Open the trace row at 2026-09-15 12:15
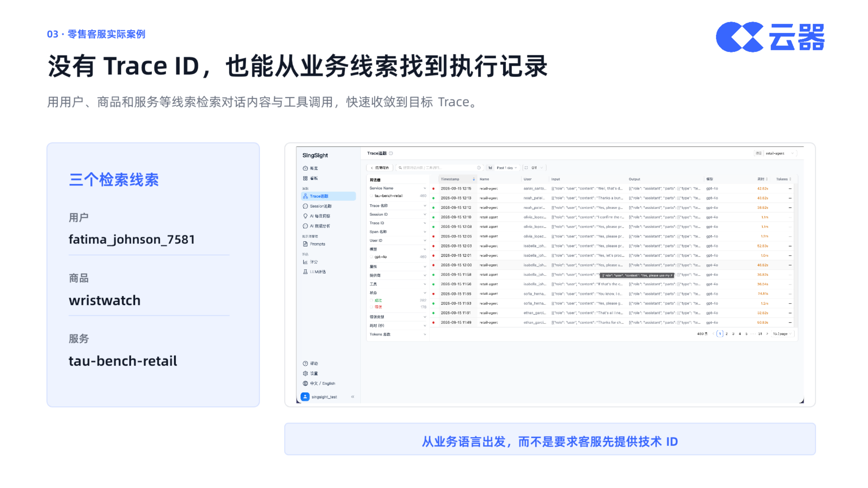The height and width of the screenshot is (488, 868). (x=611, y=189)
